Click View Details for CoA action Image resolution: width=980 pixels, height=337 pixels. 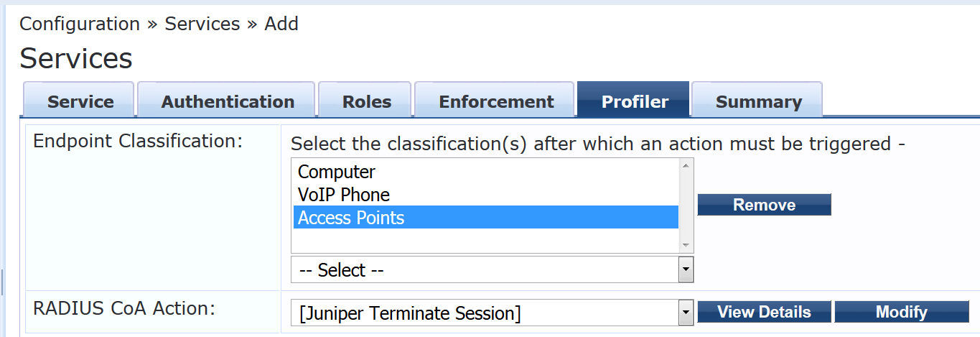[764, 313]
